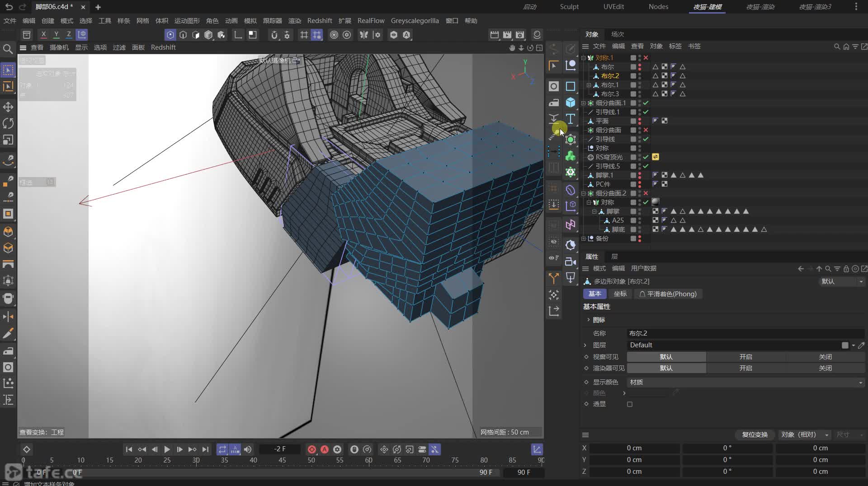
Task: Click the camera icon in right tool column
Action: click(x=571, y=262)
